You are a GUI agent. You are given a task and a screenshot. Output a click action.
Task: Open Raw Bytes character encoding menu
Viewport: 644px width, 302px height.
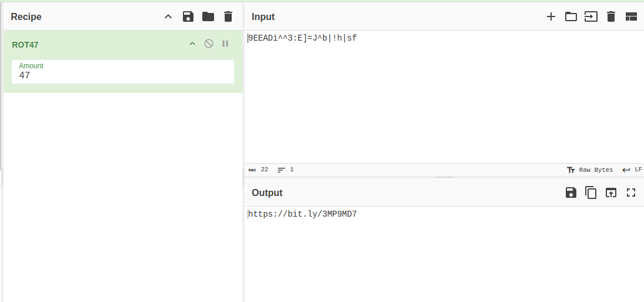[590, 170]
